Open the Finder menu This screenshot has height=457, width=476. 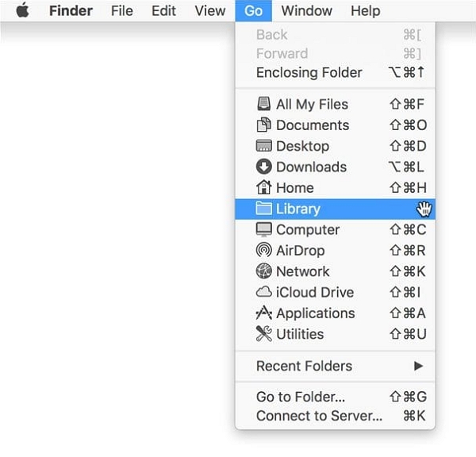71,11
